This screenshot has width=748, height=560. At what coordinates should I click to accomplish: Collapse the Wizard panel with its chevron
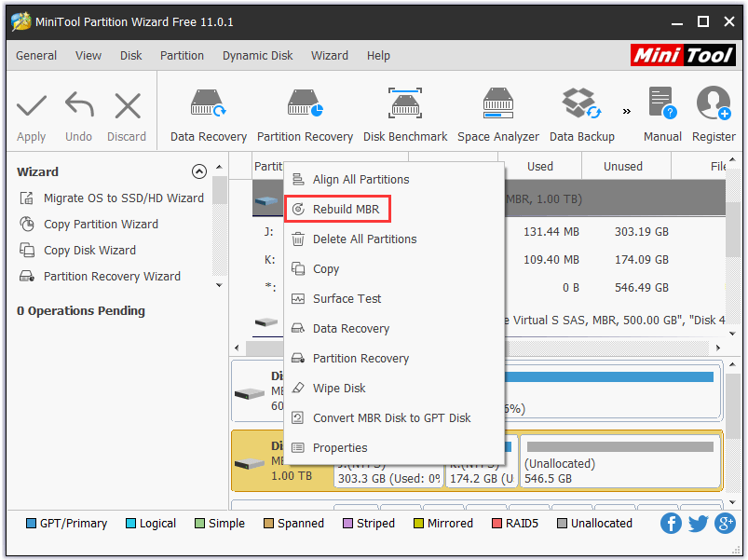199,171
